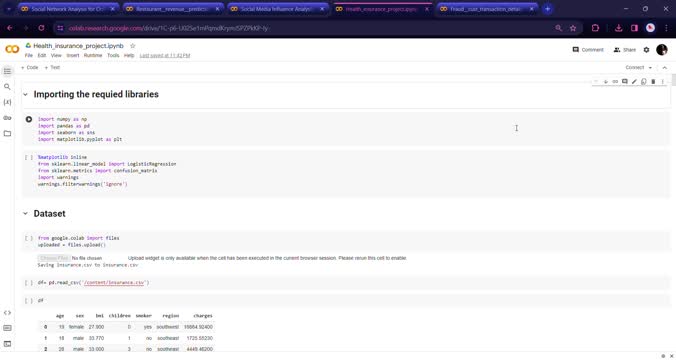The width and height of the screenshot is (676, 360).
Task: Close the Health_insurance_project browser tab
Action: (427, 9)
